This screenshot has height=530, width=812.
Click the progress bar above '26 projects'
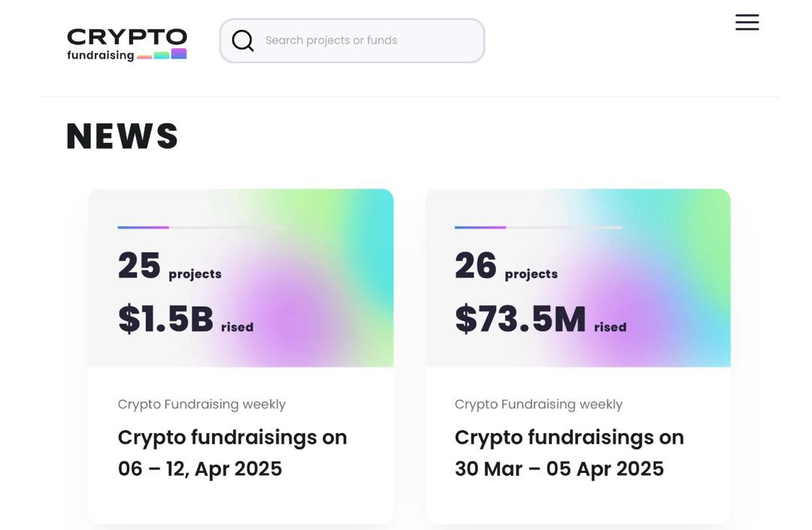[538, 227]
